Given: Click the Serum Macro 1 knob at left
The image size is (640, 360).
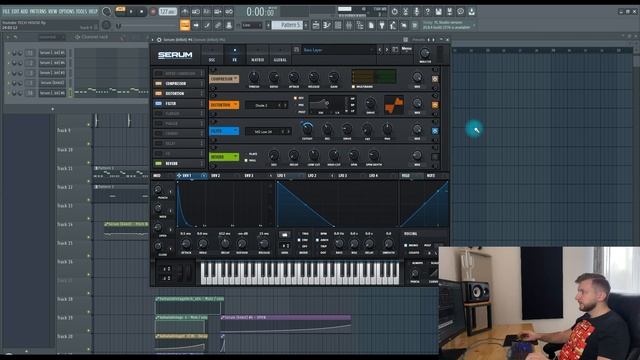Looking at the screenshot, I should coord(158,190).
